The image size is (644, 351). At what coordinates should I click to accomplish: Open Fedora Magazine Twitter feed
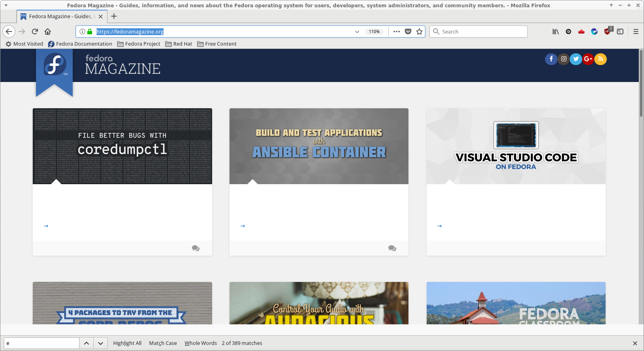tap(576, 59)
